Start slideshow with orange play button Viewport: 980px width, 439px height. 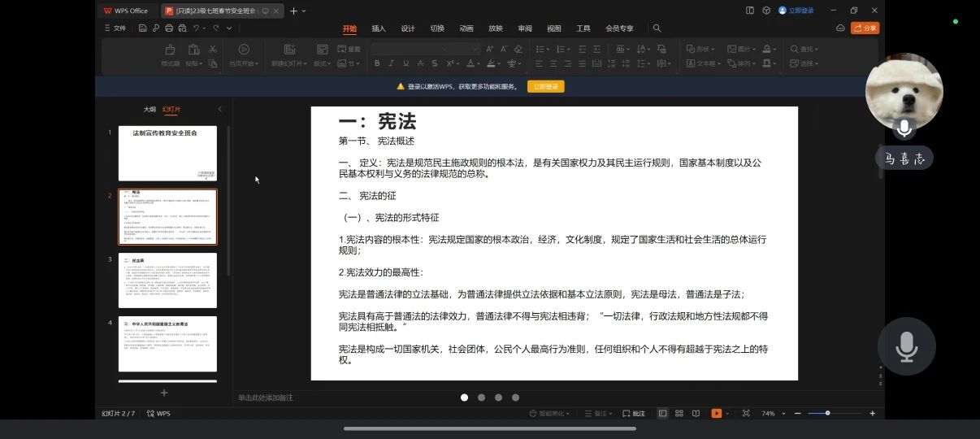pos(716,413)
